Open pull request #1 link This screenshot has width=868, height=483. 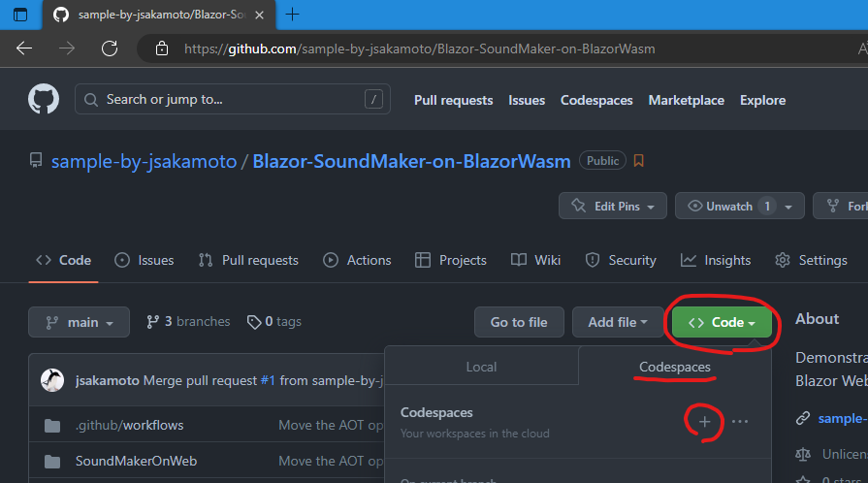tap(268, 380)
